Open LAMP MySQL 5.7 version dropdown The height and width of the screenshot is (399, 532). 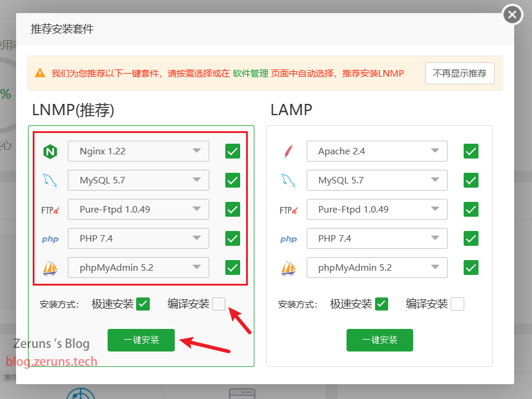point(377,180)
